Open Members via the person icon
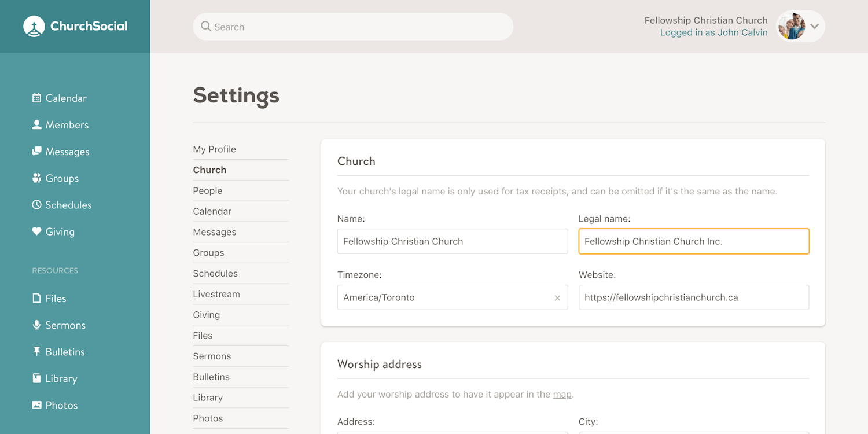This screenshot has width=868, height=434. tap(36, 125)
